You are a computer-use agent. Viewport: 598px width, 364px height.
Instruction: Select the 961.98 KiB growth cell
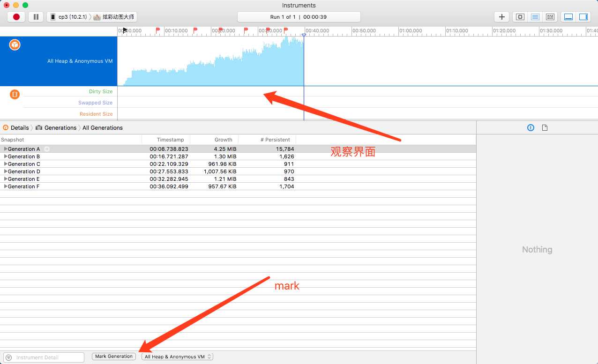click(x=222, y=164)
